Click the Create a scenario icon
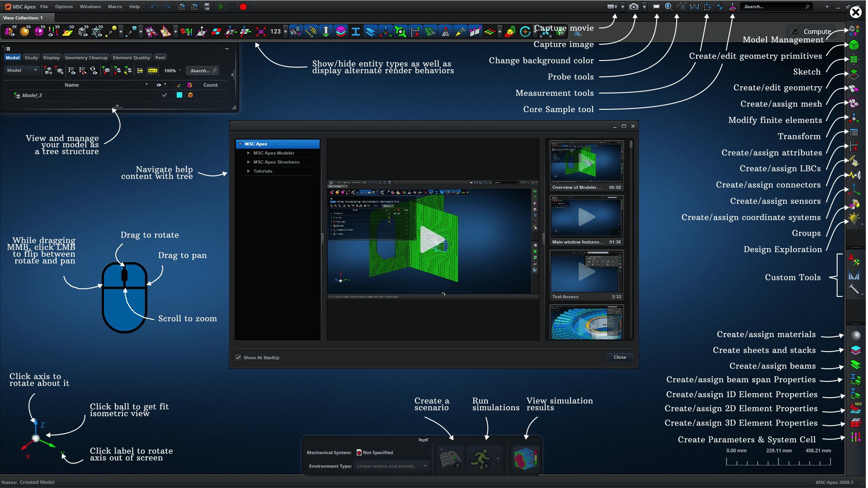 (x=451, y=459)
